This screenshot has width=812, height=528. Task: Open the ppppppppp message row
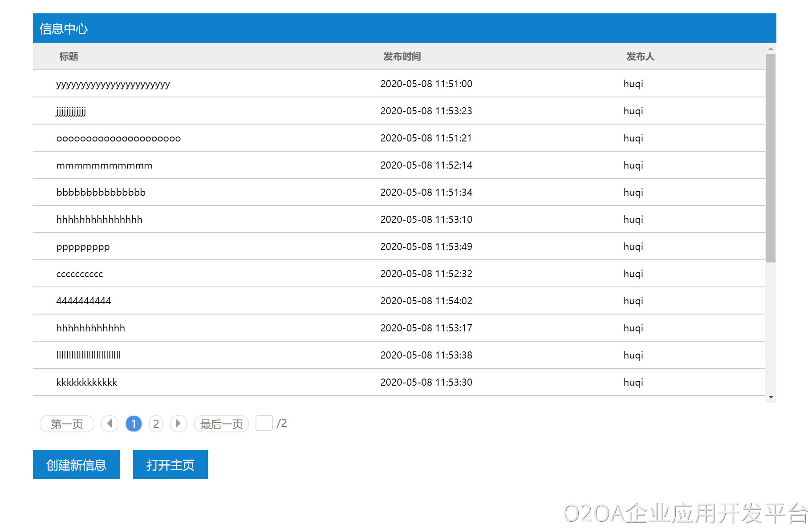click(83, 247)
